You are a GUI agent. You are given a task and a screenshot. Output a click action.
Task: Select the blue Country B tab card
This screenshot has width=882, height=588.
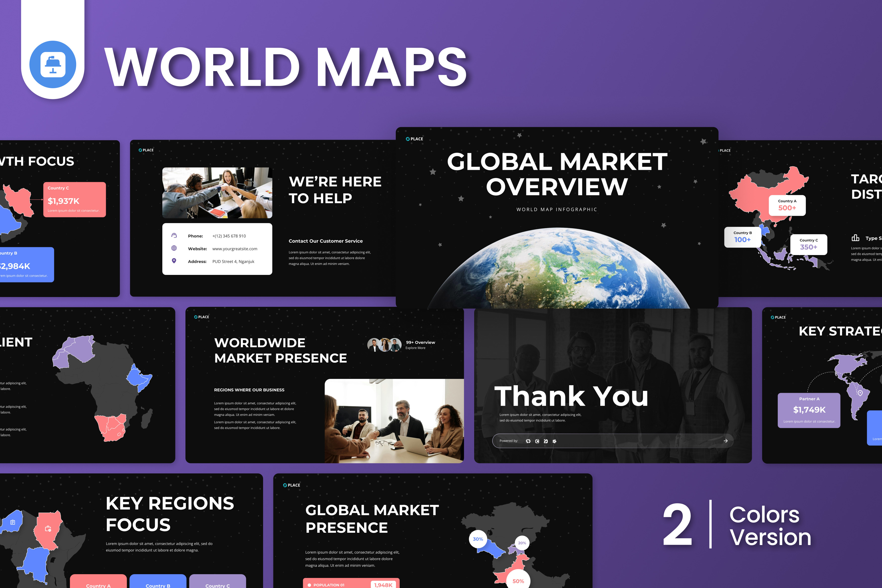(158, 582)
